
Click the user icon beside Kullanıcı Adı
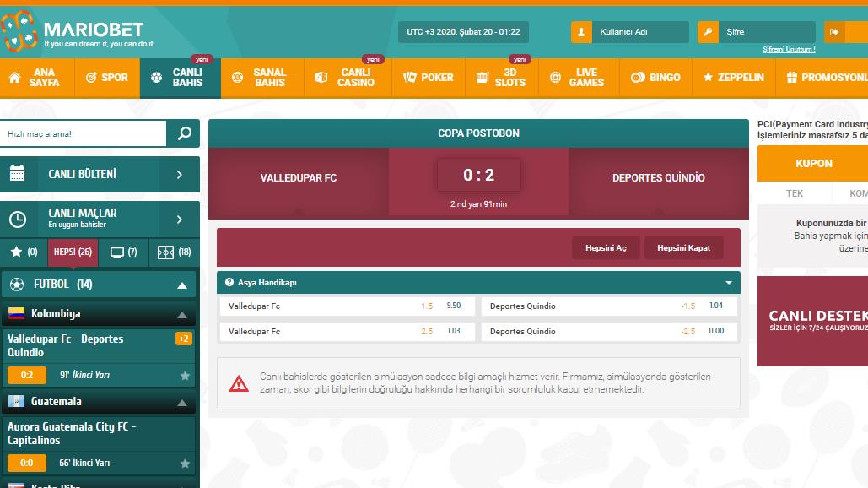581,32
